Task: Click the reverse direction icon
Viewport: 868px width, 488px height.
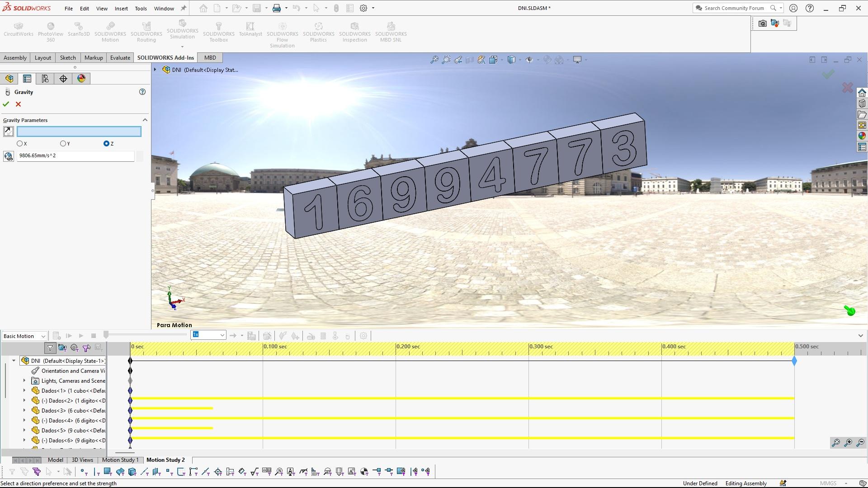Action: tap(8, 131)
